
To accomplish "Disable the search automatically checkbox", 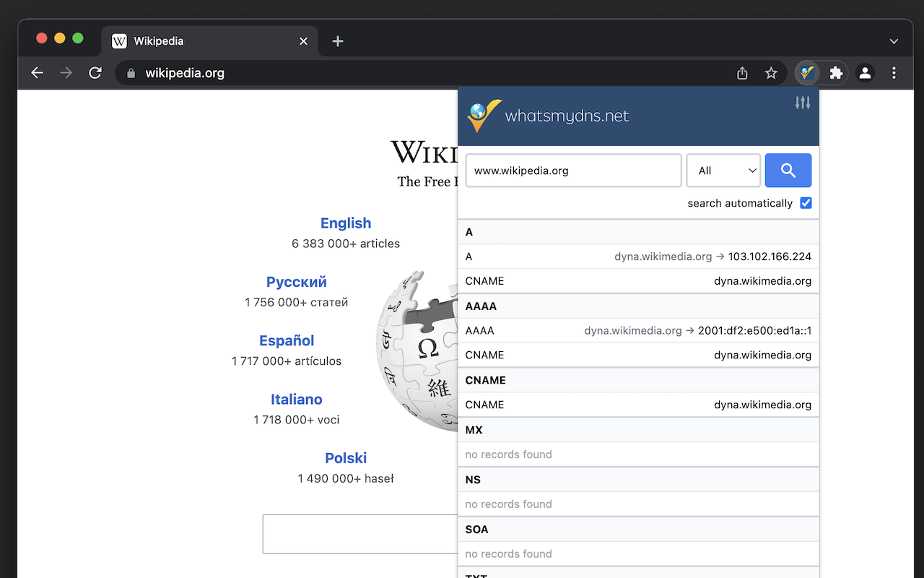I will pyautogui.click(x=806, y=203).
